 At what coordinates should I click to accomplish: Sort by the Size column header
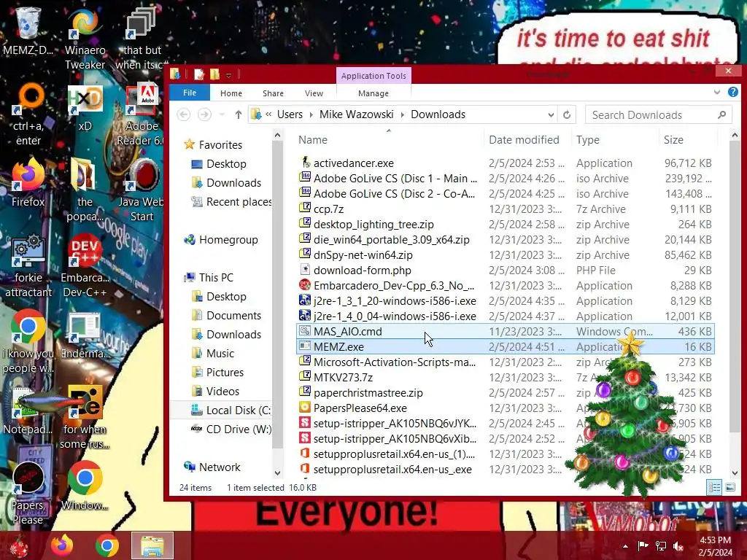(688, 139)
